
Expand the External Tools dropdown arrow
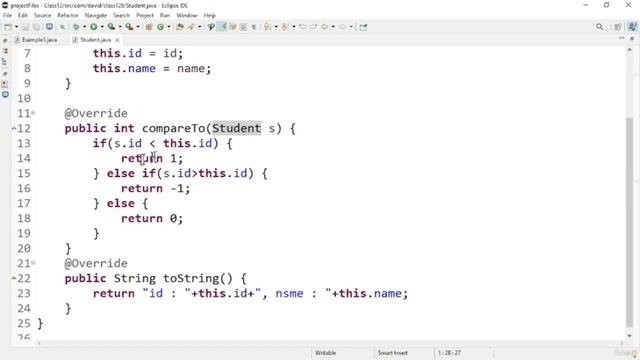[x=138, y=27]
